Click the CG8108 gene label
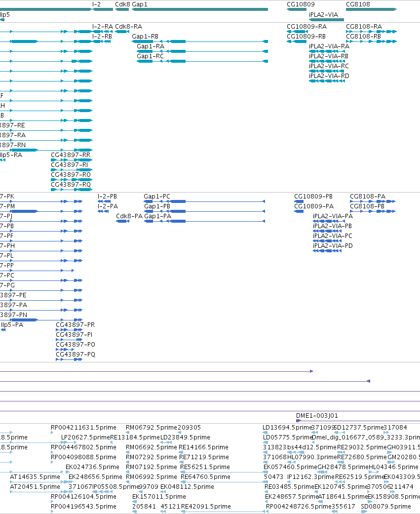 pyautogui.click(x=358, y=4)
